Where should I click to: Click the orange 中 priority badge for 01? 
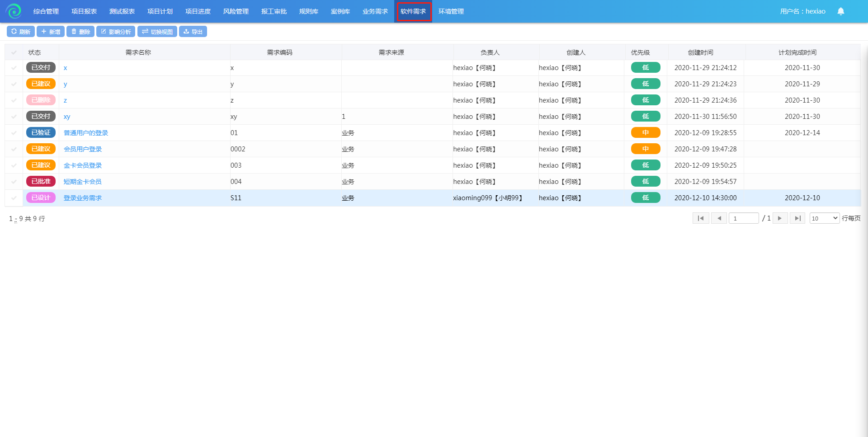(645, 133)
